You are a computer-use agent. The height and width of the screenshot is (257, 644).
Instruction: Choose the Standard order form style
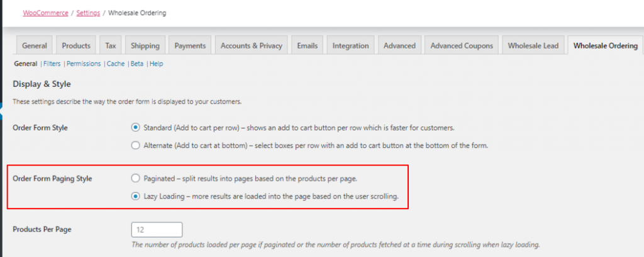point(136,127)
